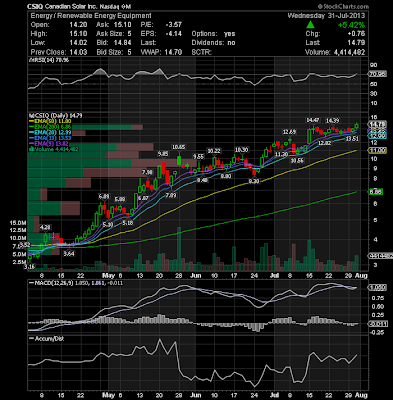The width and height of the screenshot is (393, 400).
Task: Click the 11.20 price label
Action: 281,155
